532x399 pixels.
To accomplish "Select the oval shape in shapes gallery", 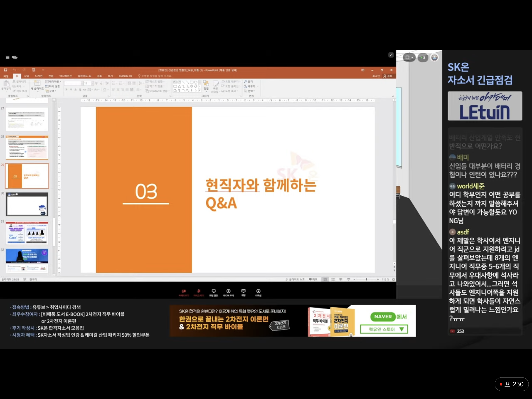I will (196, 82).
